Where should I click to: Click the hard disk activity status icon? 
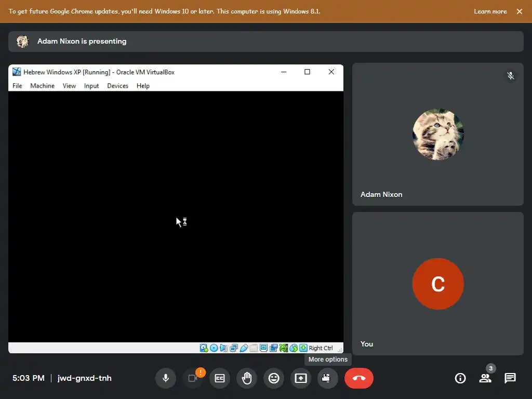click(204, 348)
